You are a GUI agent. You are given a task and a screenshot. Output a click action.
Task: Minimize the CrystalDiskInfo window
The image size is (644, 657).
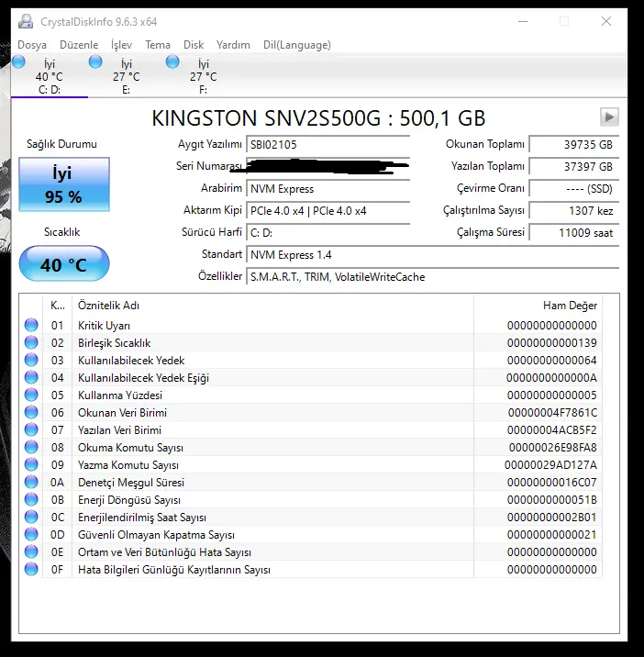[x=523, y=21]
